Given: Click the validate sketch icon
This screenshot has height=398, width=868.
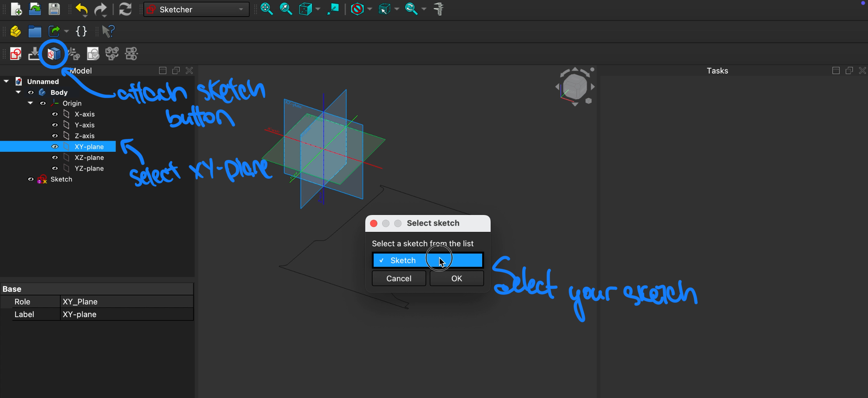Looking at the screenshot, I should point(93,54).
